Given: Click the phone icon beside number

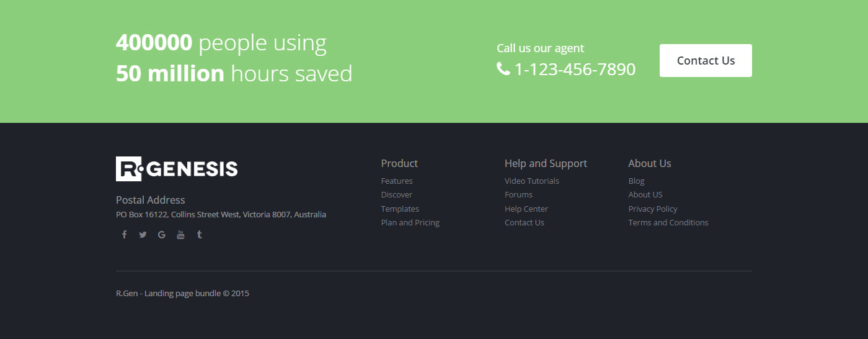Looking at the screenshot, I should point(503,69).
